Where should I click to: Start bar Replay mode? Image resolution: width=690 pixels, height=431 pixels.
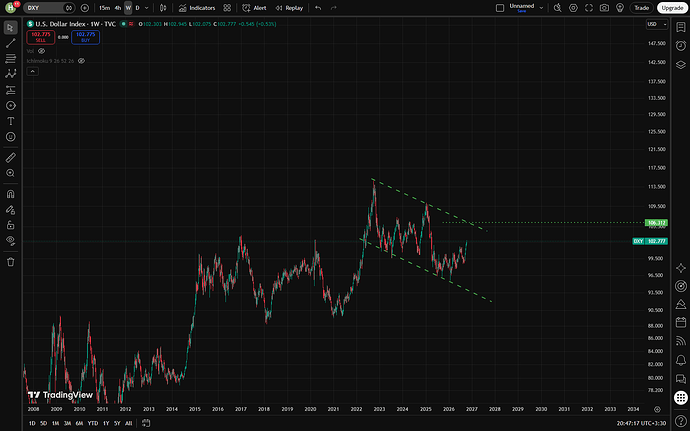pos(289,8)
